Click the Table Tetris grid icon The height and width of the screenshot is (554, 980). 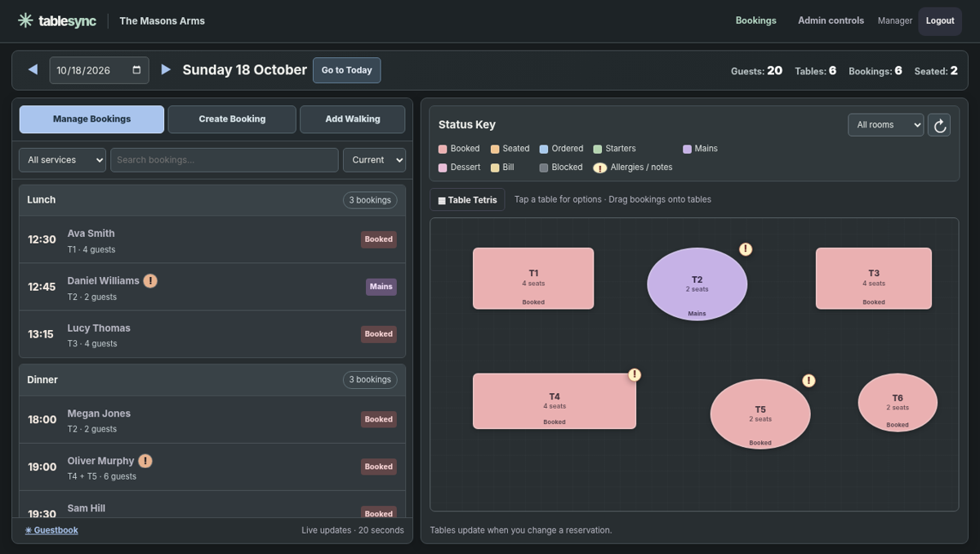pos(442,200)
